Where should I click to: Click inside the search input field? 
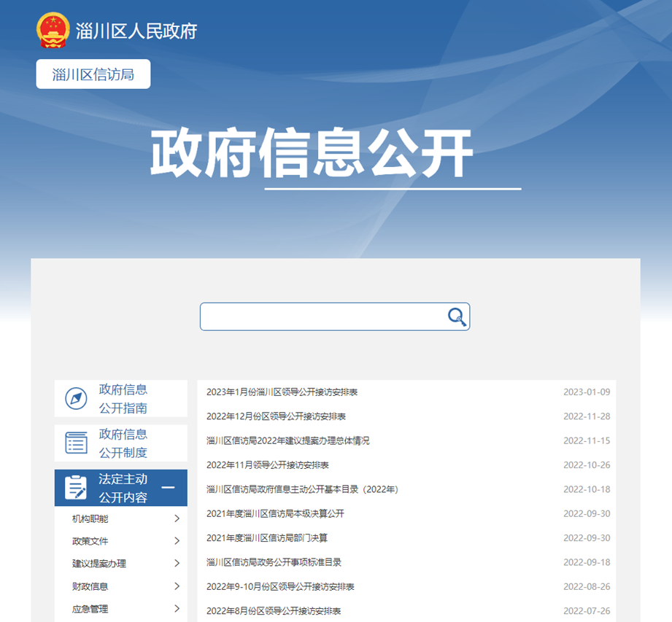point(321,316)
